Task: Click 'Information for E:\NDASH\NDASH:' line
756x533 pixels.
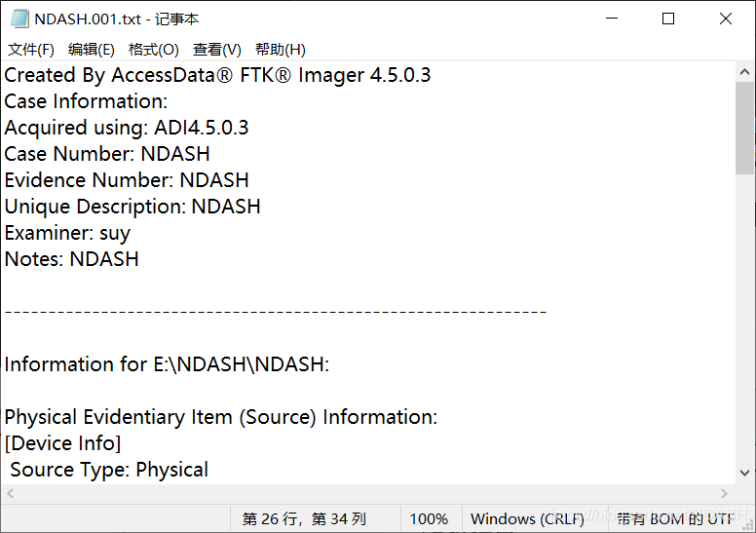Action: click(x=167, y=364)
